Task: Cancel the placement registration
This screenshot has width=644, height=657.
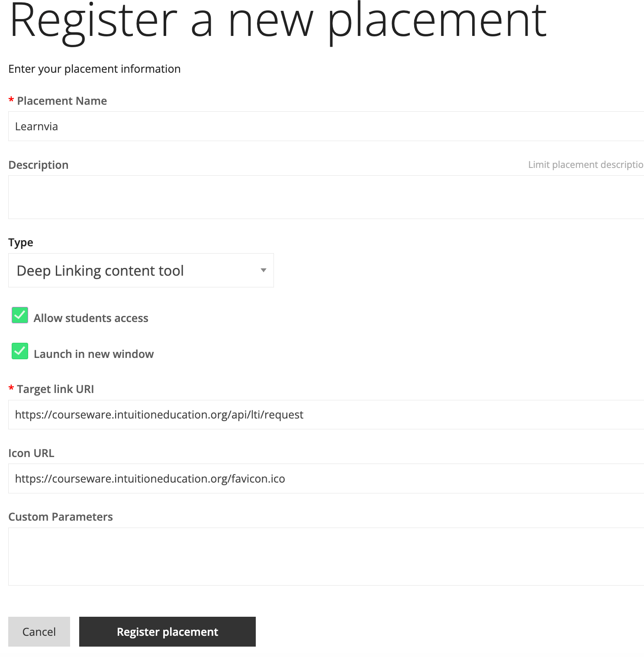Action: click(39, 631)
